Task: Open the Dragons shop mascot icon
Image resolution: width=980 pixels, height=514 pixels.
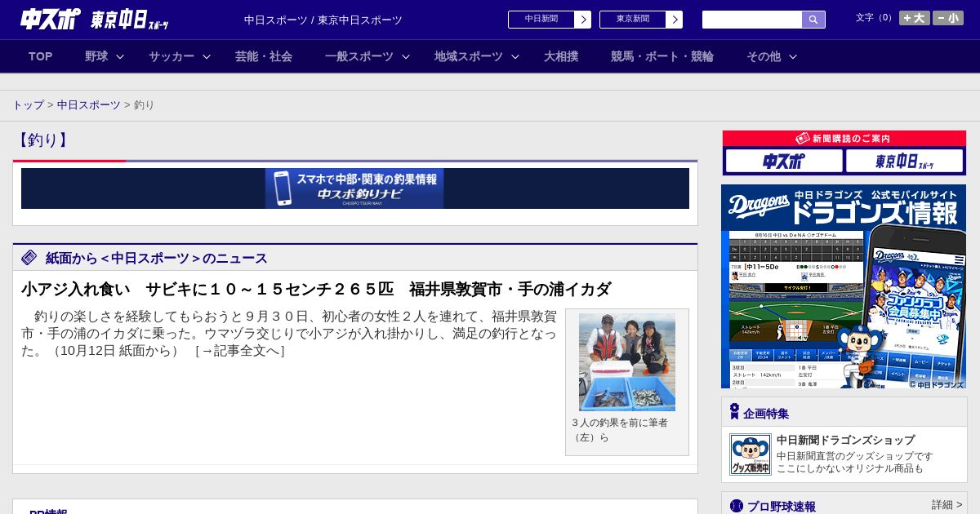Action: (x=750, y=454)
